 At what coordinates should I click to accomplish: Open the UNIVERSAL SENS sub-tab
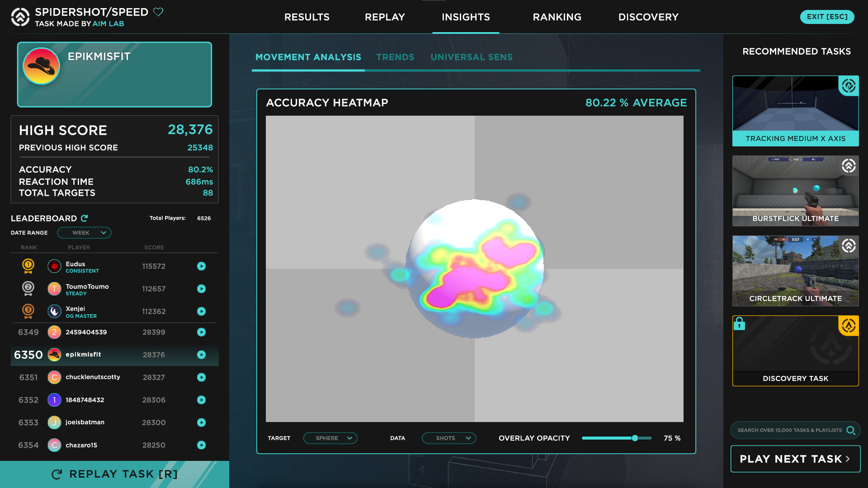[472, 57]
